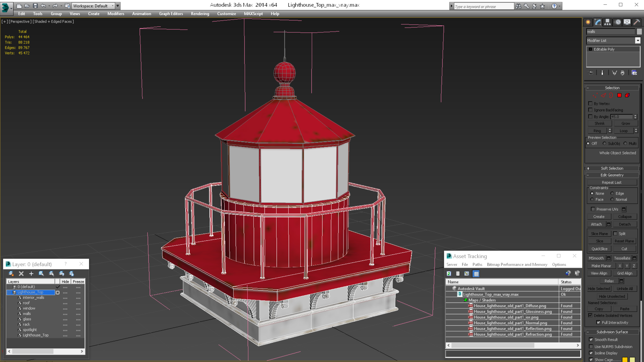Image resolution: width=644 pixels, height=362 pixels.
Task: Open the Rendering menu
Action: (200, 14)
